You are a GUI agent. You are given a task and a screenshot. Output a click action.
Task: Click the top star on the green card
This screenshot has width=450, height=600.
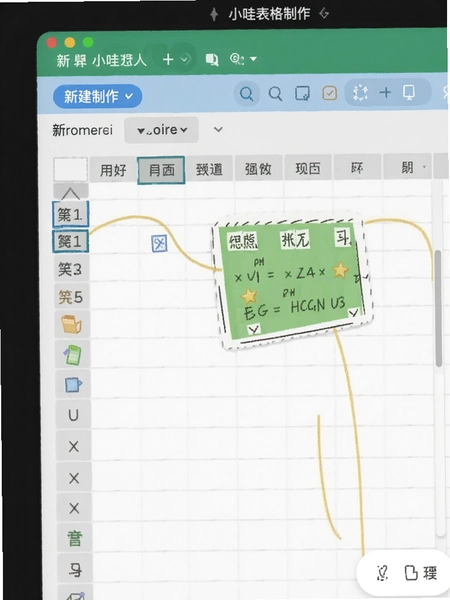coord(340,270)
